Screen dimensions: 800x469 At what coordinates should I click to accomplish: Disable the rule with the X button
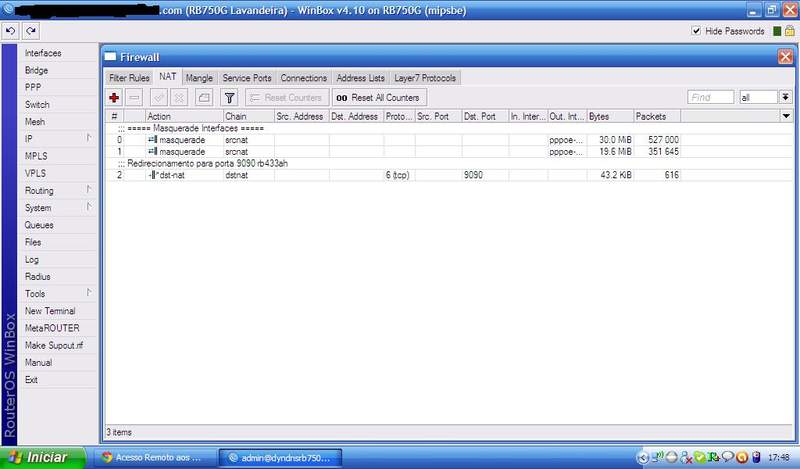click(x=179, y=97)
